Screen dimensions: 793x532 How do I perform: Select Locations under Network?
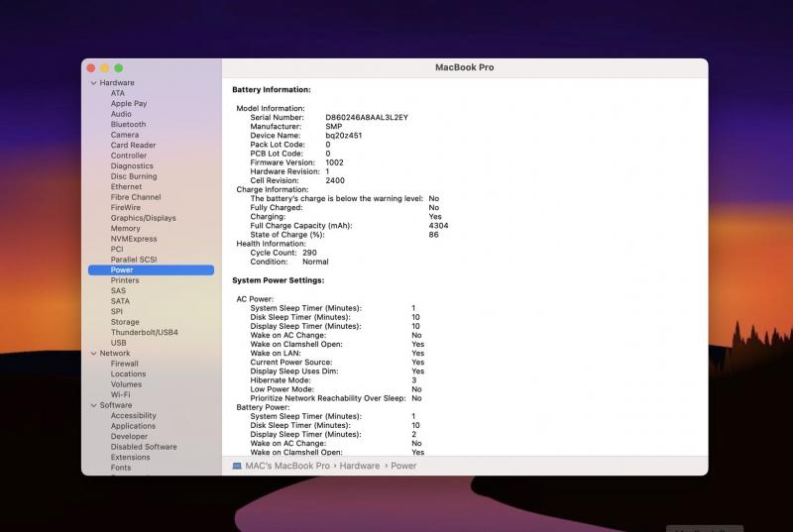[x=128, y=373]
